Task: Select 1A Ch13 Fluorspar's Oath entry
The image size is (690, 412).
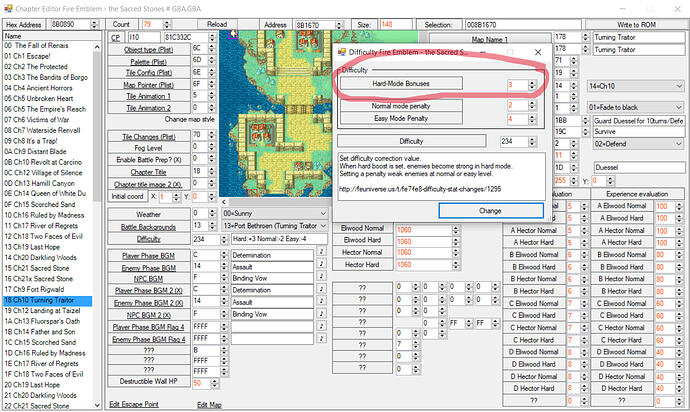Action: [48, 321]
